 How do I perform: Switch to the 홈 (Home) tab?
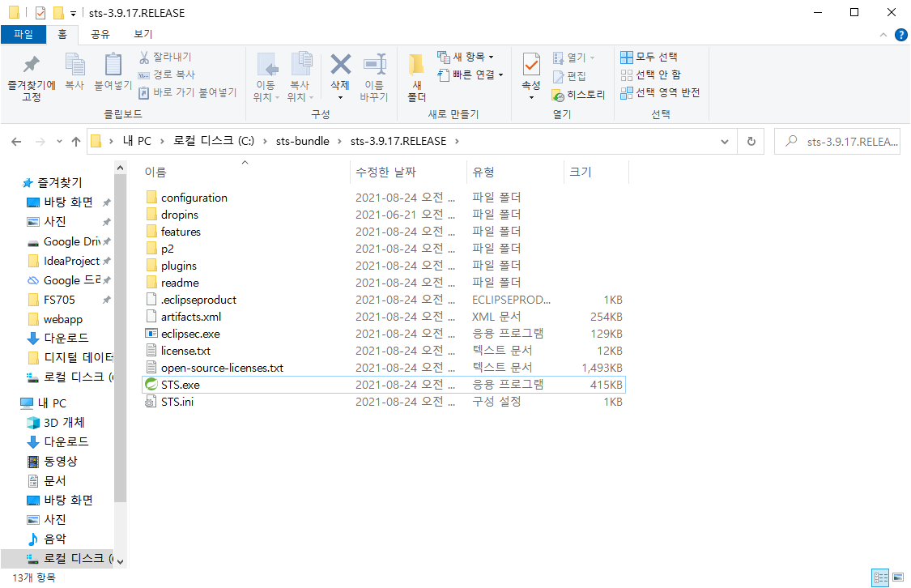coord(62,34)
